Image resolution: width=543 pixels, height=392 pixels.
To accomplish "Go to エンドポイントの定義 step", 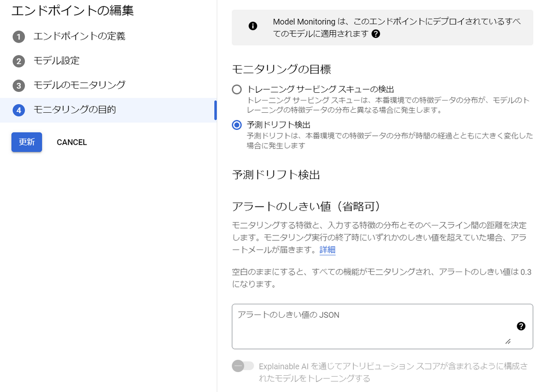I will 79,36.
